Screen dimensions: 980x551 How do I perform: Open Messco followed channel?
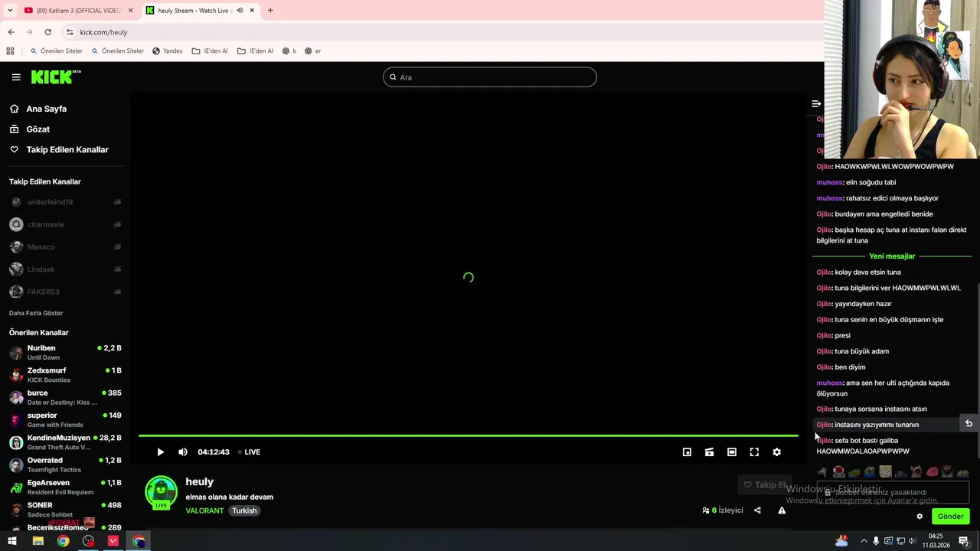(65, 246)
